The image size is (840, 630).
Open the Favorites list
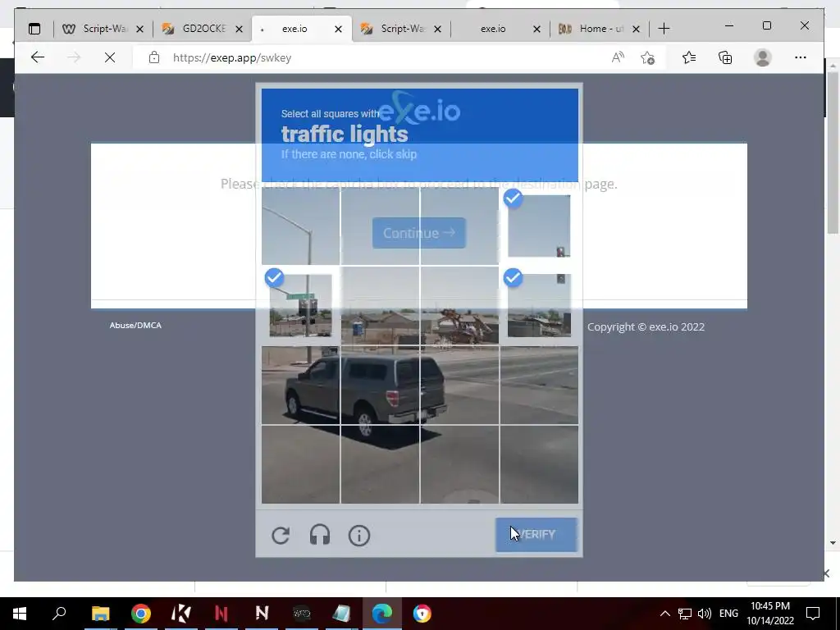(x=689, y=57)
